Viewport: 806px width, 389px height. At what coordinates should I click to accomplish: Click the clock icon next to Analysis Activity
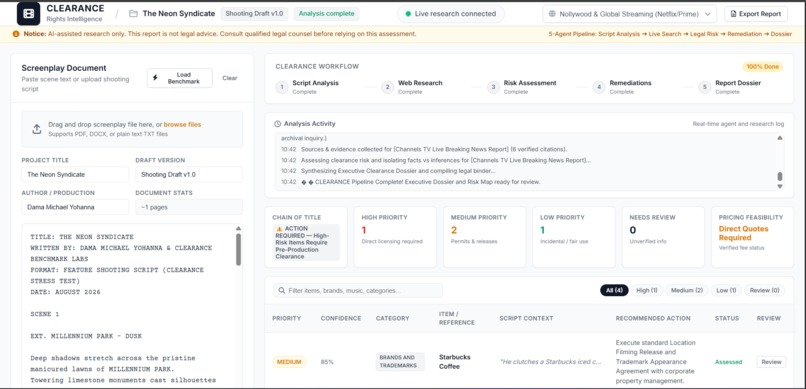click(278, 124)
